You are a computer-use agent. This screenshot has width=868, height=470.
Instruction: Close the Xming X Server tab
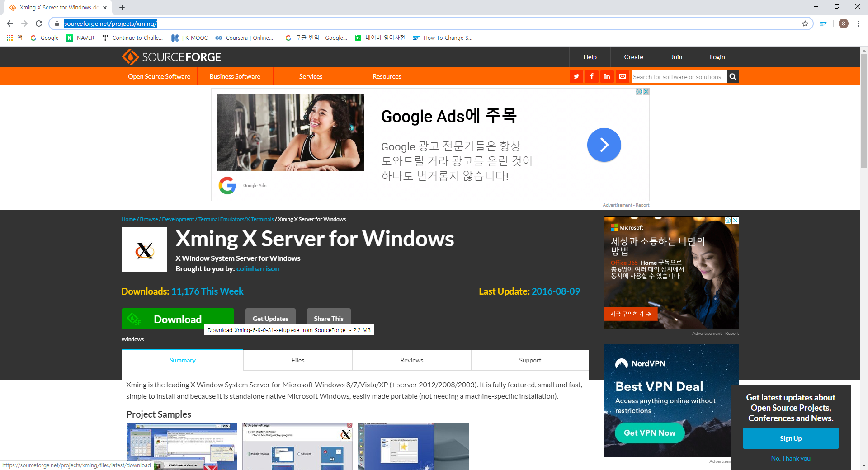[105, 8]
